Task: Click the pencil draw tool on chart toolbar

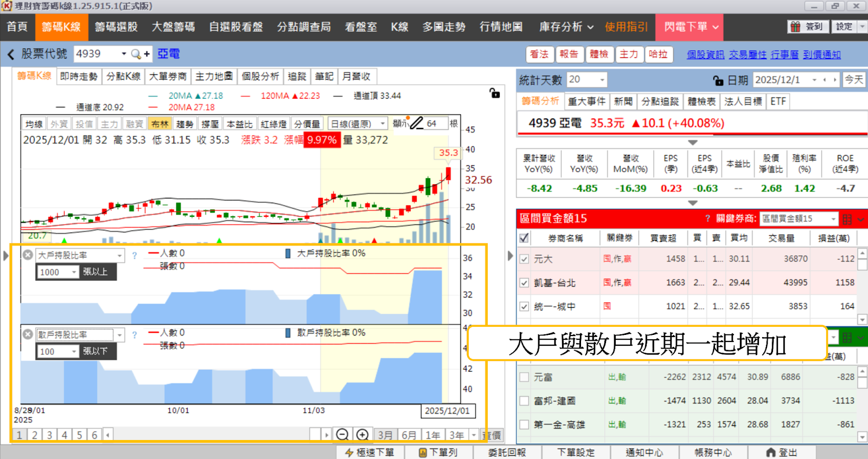Action: pos(417,124)
